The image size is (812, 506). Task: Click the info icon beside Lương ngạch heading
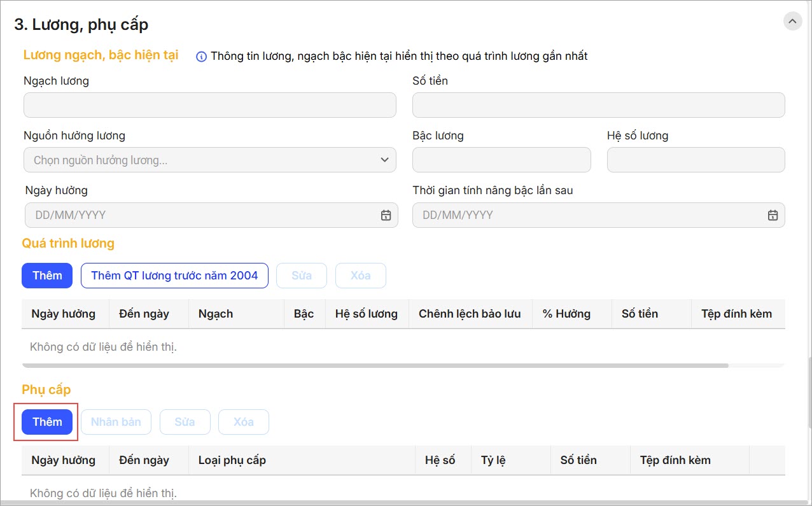(x=201, y=57)
